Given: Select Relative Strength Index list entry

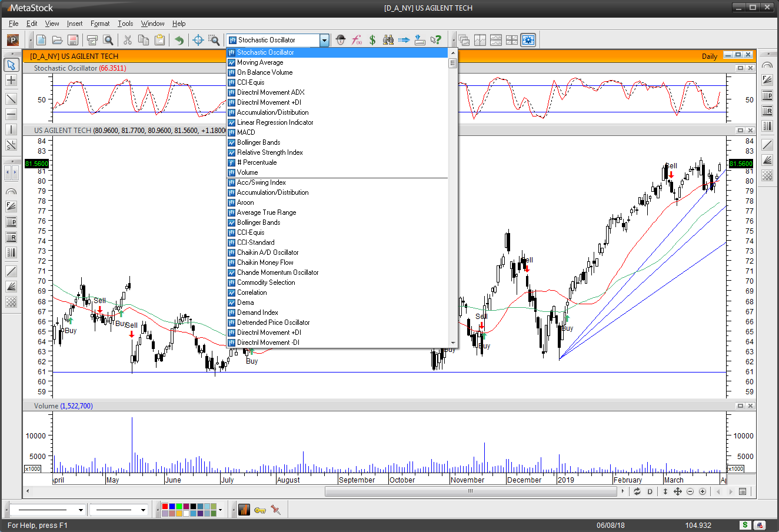Looking at the screenshot, I should tap(337, 152).
